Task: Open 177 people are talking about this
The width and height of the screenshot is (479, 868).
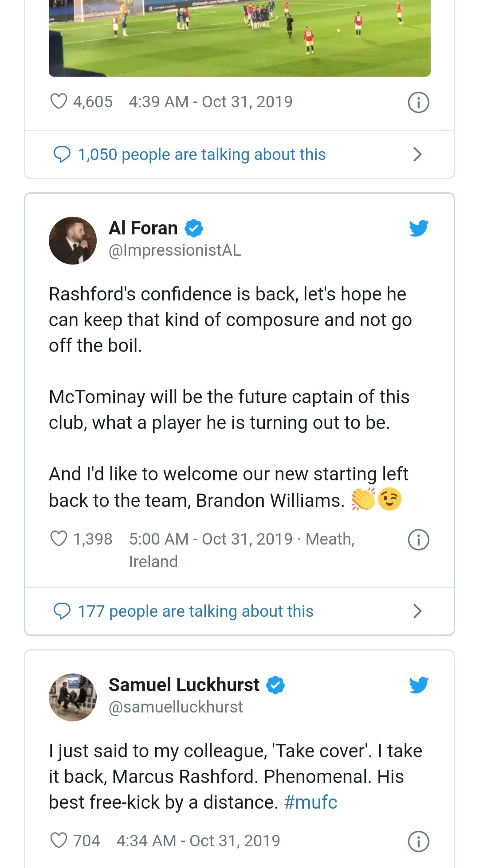Action: point(195,611)
